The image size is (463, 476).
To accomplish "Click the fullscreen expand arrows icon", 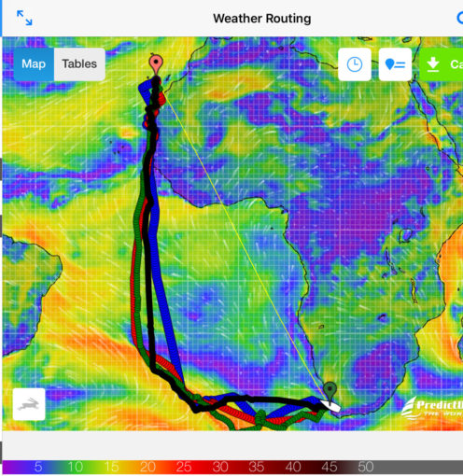I will 24,18.
